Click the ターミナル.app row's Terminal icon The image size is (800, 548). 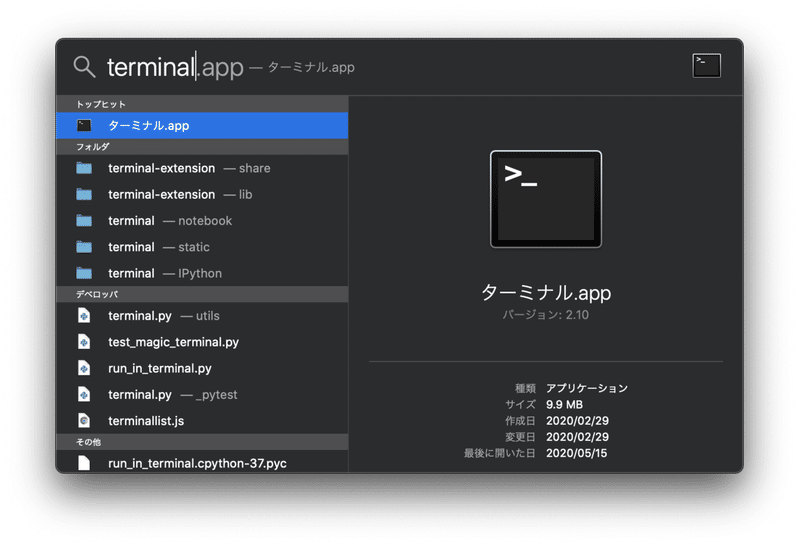tap(84, 126)
